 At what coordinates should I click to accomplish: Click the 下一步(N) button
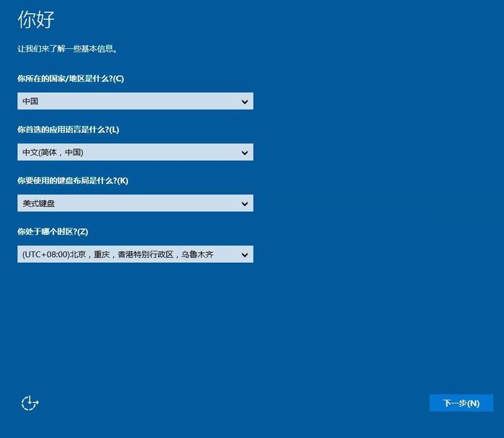pos(461,403)
